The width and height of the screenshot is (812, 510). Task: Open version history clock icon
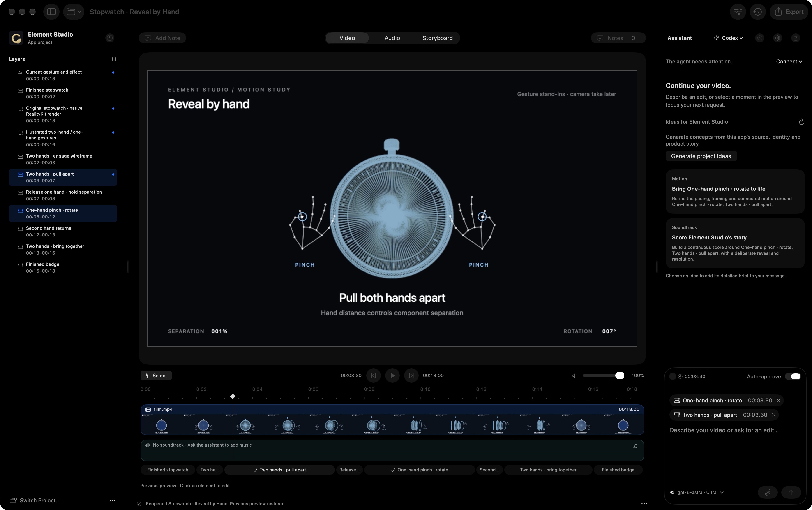point(757,12)
